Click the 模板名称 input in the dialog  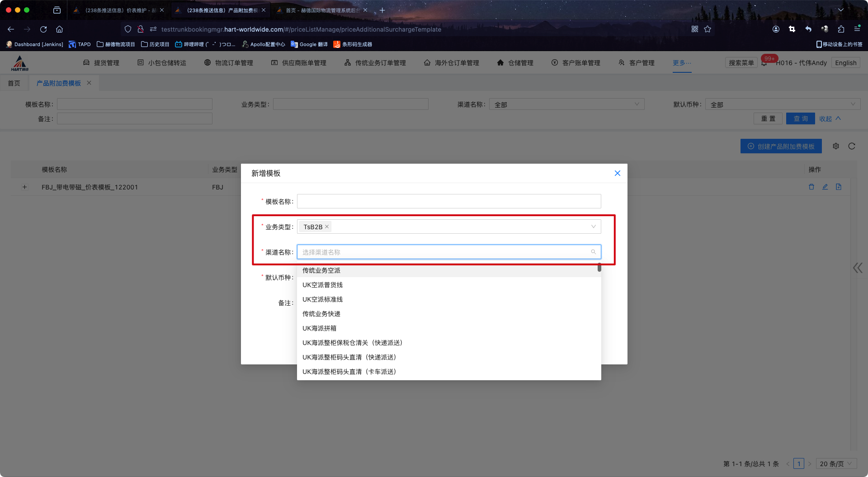pos(448,201)
